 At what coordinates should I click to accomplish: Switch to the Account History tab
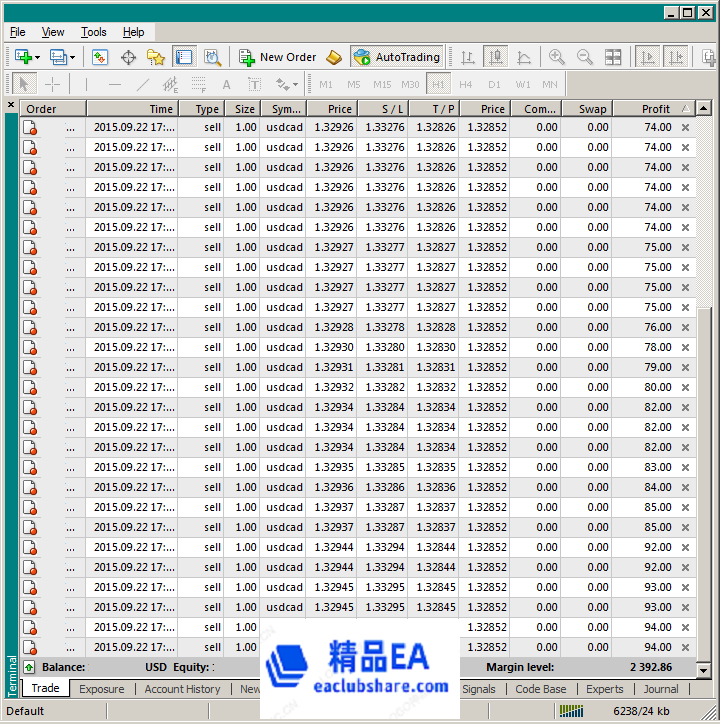coord(182,689)
